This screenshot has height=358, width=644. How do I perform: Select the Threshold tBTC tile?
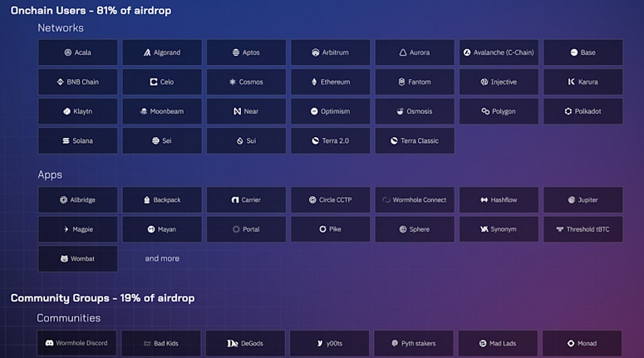583,229
